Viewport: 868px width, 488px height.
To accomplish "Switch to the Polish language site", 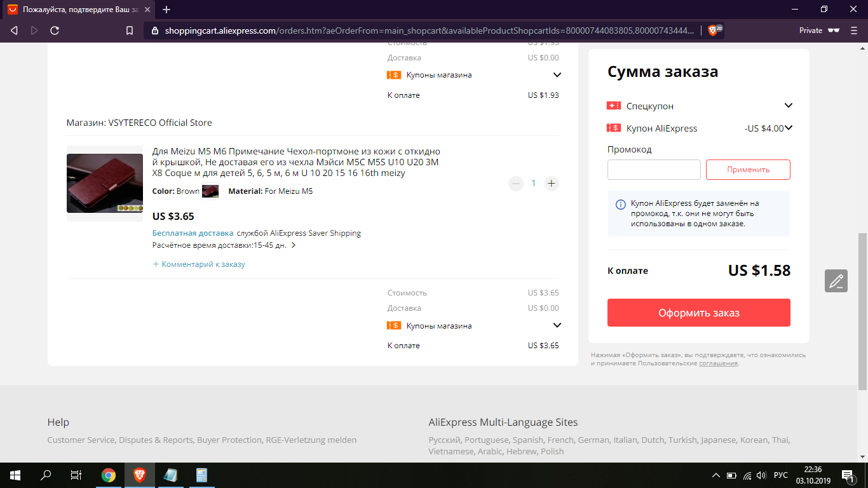I will tap(552, 451).
